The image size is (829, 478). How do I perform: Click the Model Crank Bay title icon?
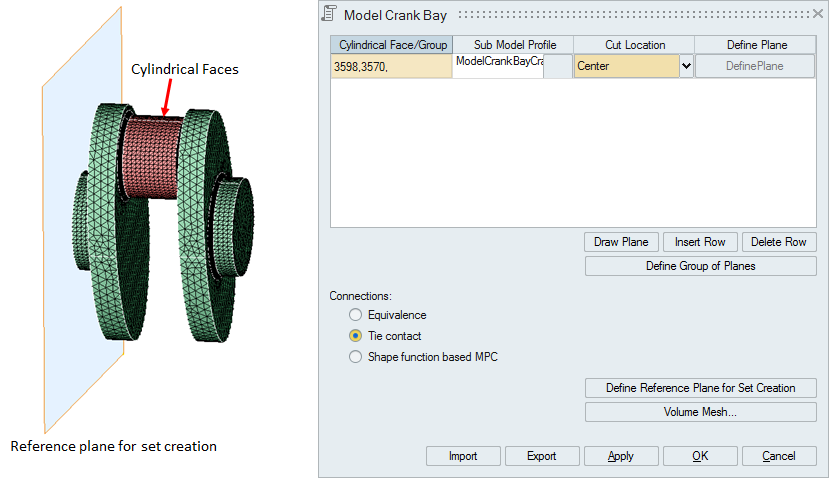point(329,14)
